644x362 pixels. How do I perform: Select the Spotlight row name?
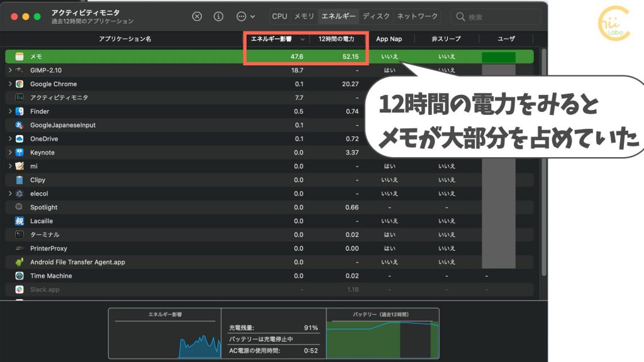(44, 207)
